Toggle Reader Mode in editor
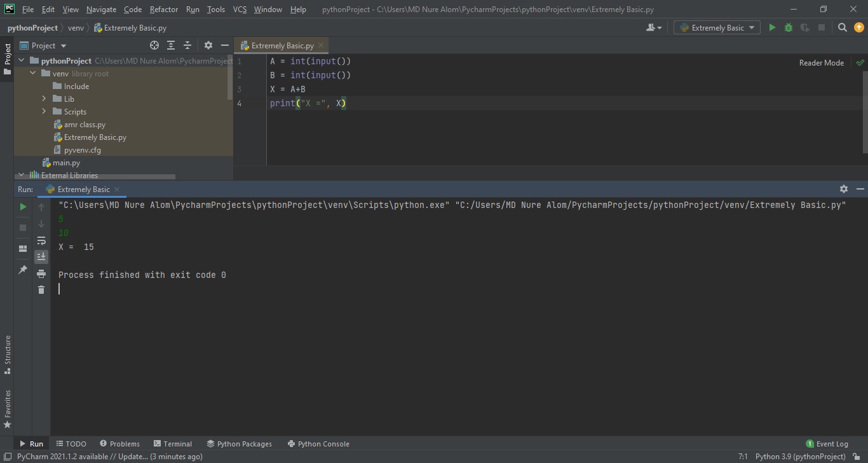 point(821,62)
